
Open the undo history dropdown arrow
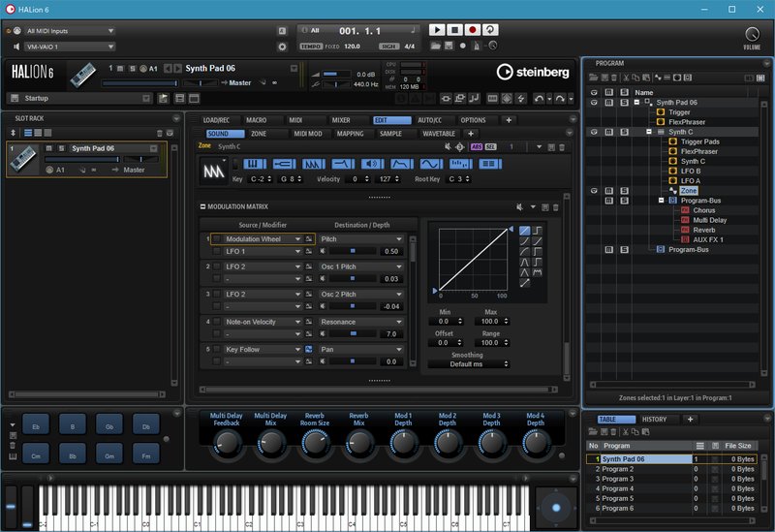click(x=549, y=99)
